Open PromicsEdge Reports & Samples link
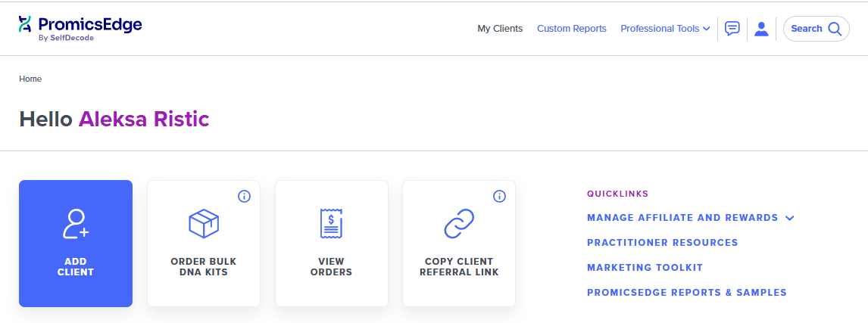This screenshot has height=323, width=868. 687,293
